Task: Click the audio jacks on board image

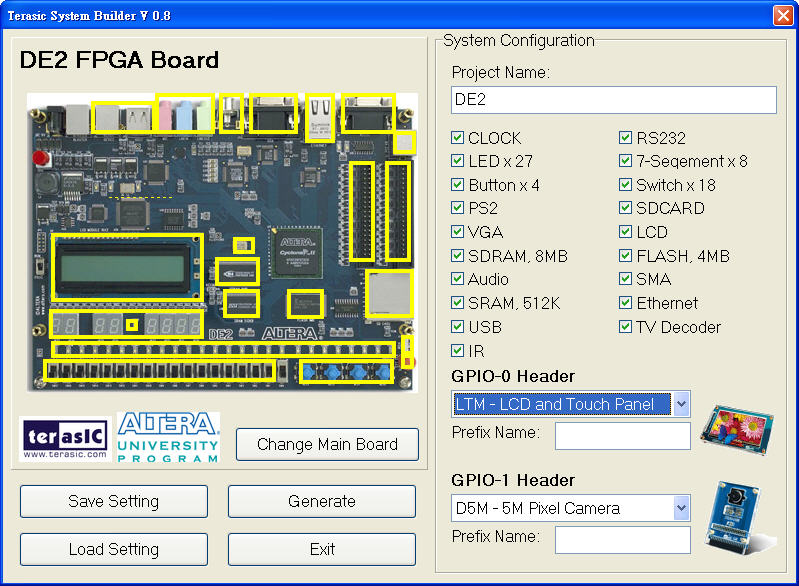Action: tap(184, 114)
